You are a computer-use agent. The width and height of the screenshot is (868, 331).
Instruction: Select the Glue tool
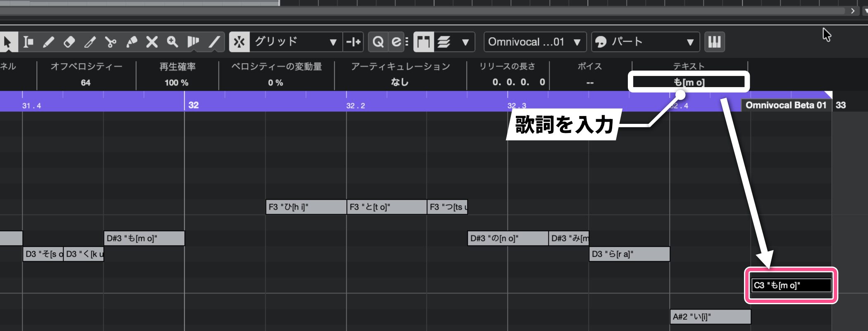tap(131, 42)
